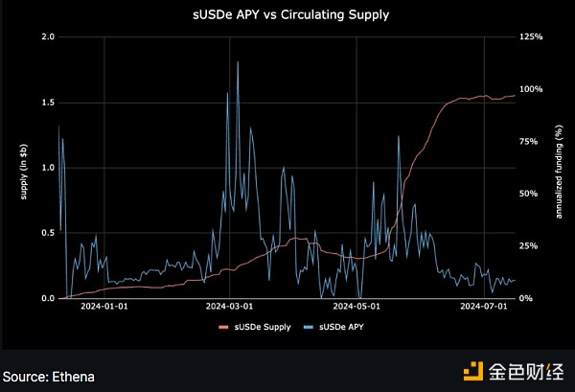Click the 125% tick on right axis
575x392 pixels.
click(531, 36)
